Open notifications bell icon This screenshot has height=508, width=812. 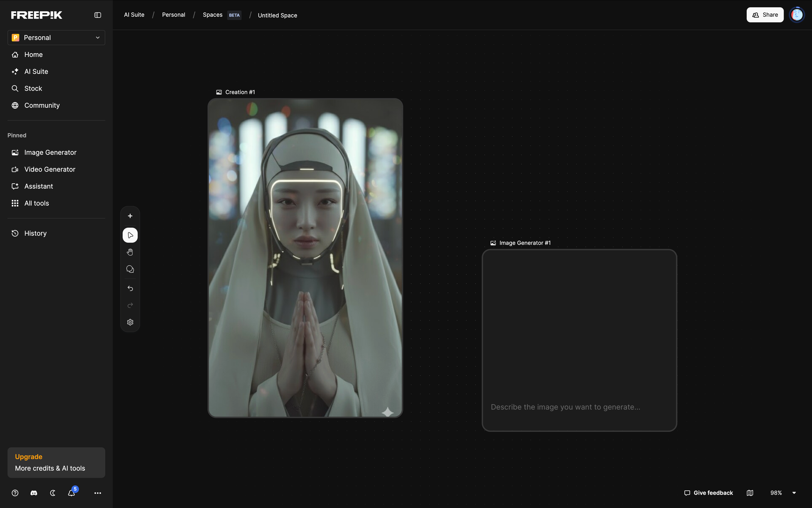click(71, 493)
